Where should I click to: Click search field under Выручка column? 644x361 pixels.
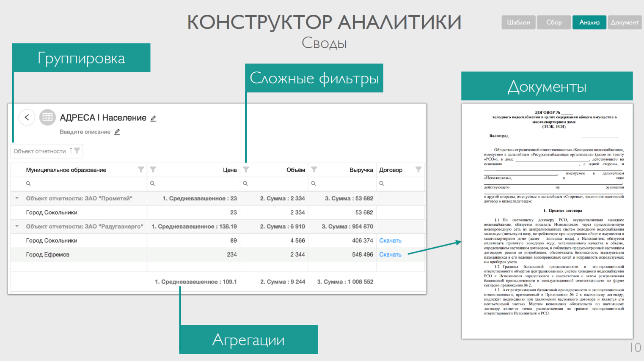coord(342,183)
